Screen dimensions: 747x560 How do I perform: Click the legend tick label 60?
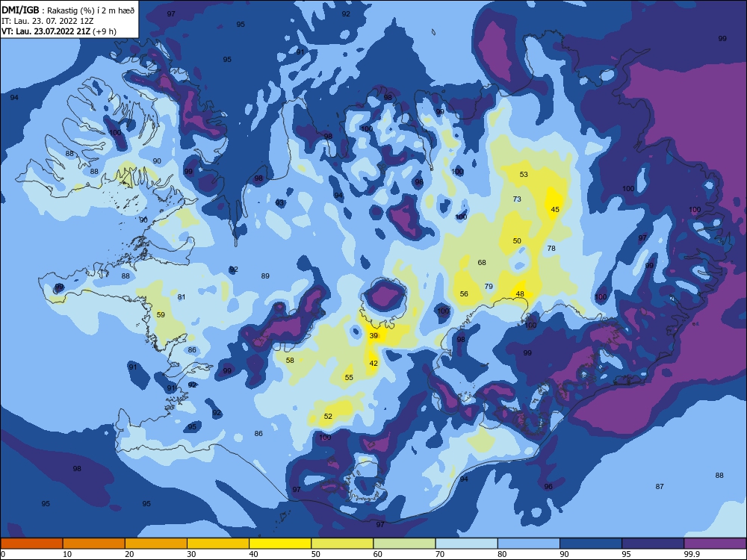[378, 554]
